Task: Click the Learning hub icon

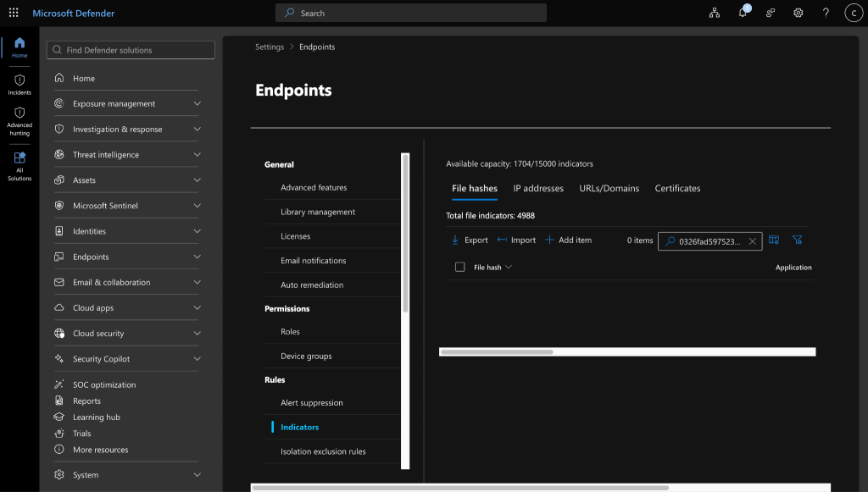Action: pos(59,417)
